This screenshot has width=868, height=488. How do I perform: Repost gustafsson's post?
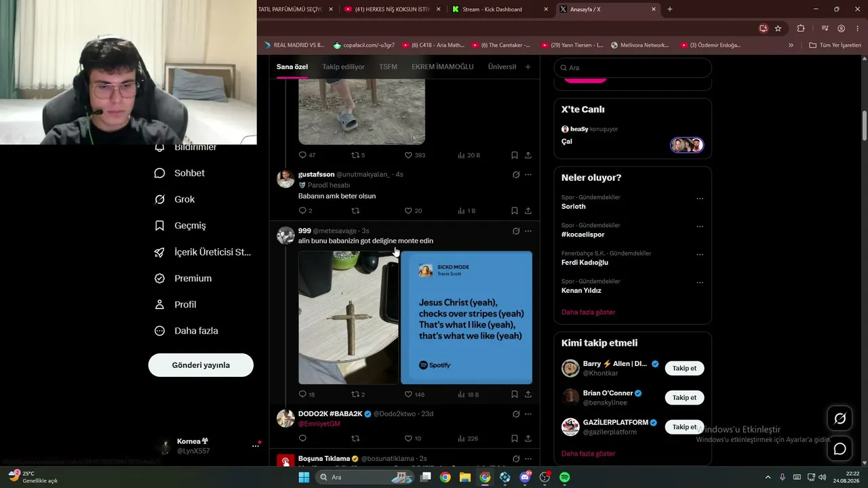click(x=355, y=211)
